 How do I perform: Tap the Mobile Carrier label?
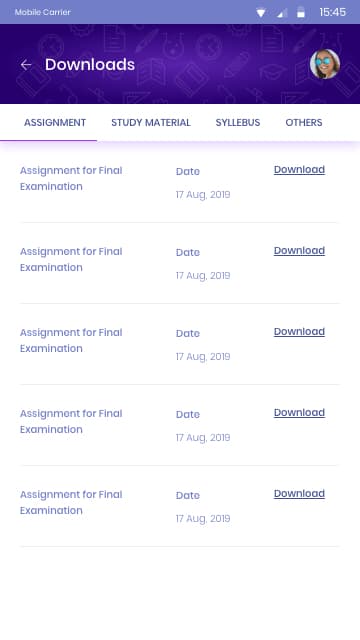coord(42,12)
